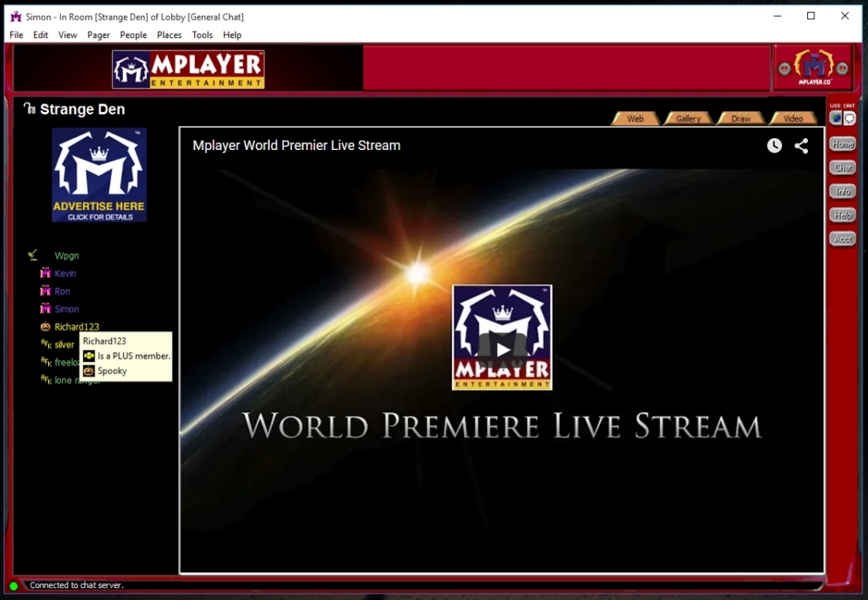This screenshot has height=600, width=868.
Task: Click the Info sidebar button
Action: pos(843,192)
